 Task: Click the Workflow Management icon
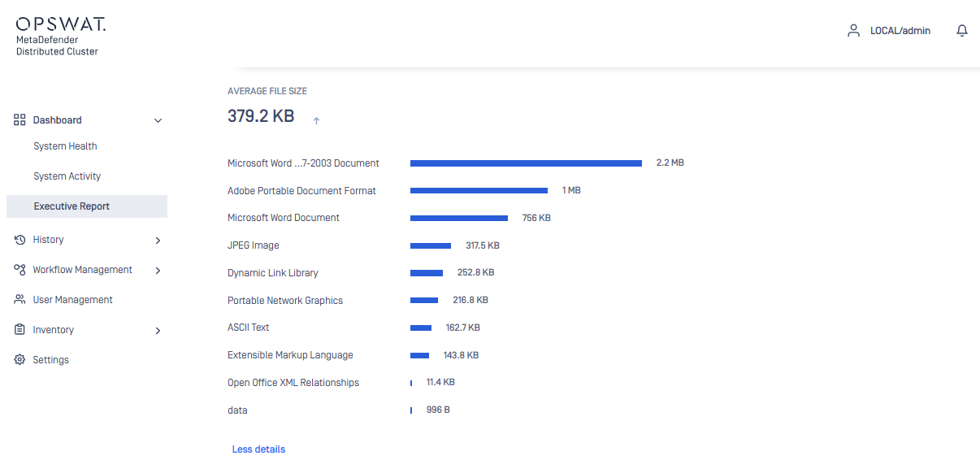tap(20, 270)
